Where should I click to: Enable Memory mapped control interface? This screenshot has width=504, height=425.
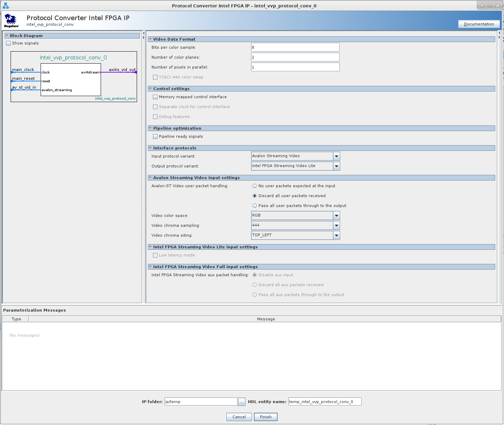pos(155,97)
